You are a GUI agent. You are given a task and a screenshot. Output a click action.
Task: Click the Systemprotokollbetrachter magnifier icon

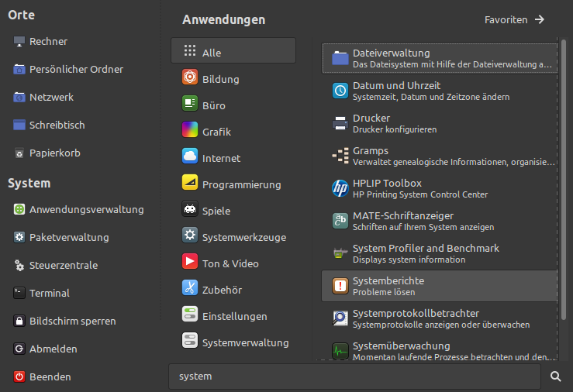340,318
